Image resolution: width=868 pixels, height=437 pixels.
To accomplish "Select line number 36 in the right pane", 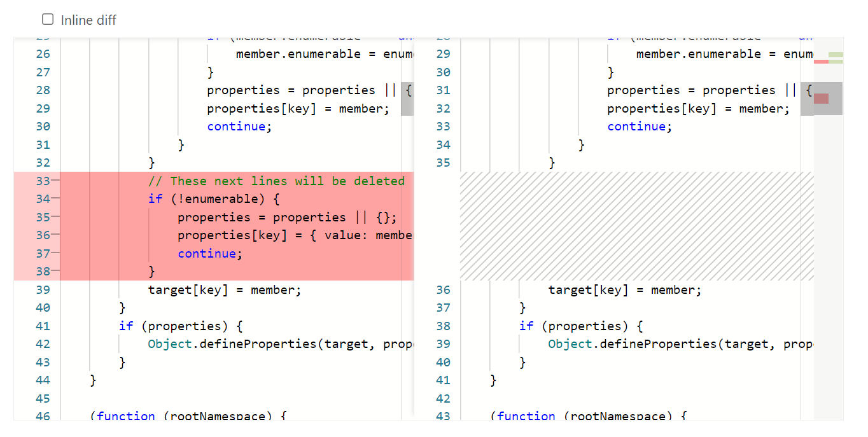I will click(x=442, y=289).
